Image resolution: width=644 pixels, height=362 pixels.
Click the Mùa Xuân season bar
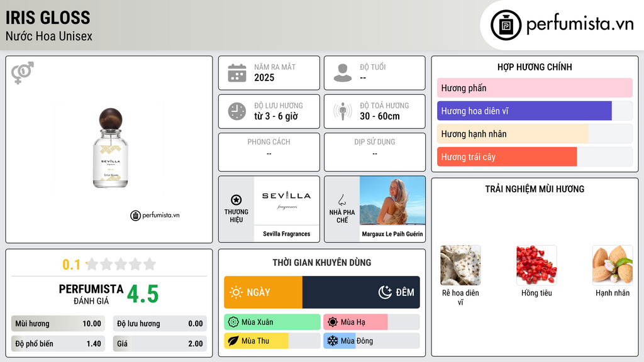click(272, 322)
